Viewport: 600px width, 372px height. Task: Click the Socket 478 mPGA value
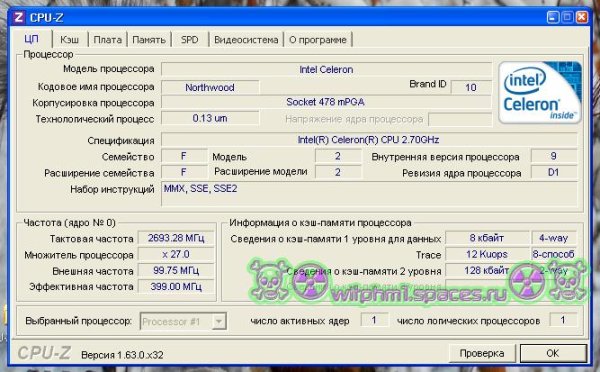click(x=326, y=102)
